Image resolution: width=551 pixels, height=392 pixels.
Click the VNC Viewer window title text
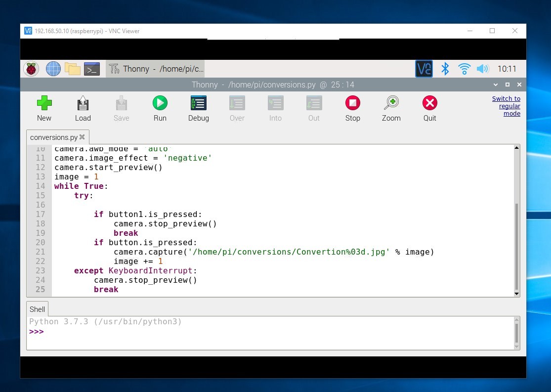coord(87,31)
